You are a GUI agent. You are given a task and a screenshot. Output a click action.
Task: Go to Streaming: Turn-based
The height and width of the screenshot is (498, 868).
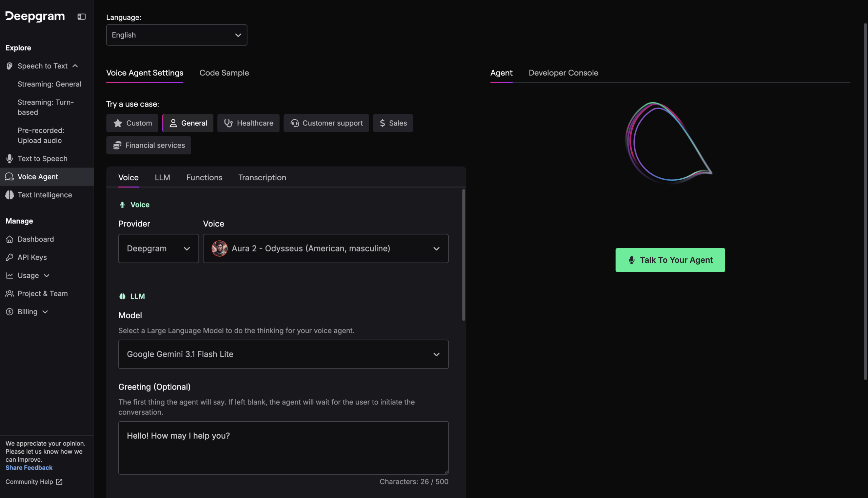[x=46, y=107]
